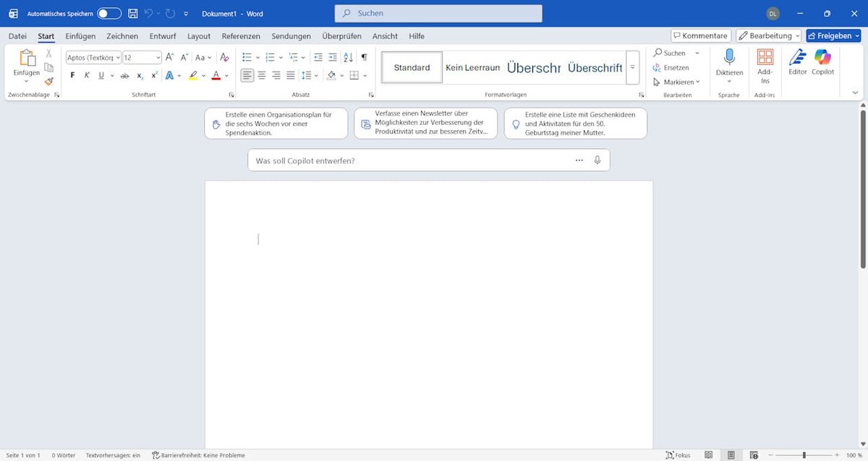Click the red font color A
Viewport: 868px width, 461px height.
tap(216, 75)
